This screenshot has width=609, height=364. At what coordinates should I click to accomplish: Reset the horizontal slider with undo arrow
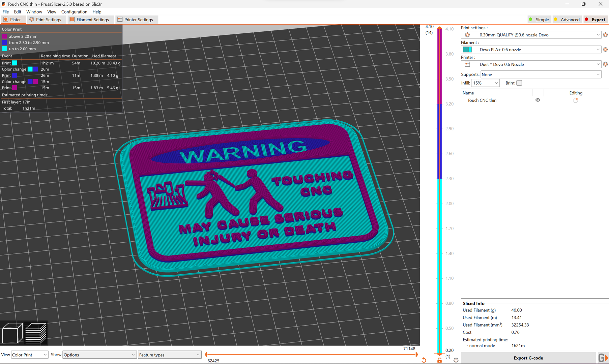(x=424, y=360)
